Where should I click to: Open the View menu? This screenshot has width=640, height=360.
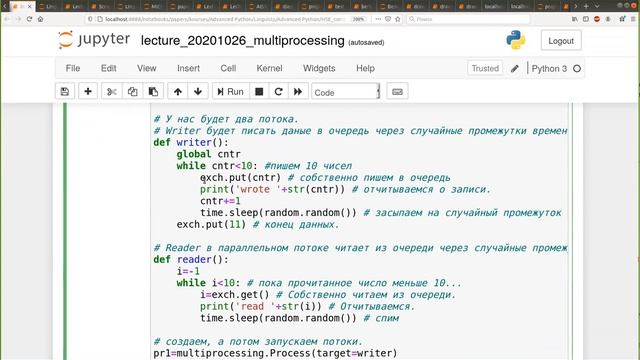147,68
